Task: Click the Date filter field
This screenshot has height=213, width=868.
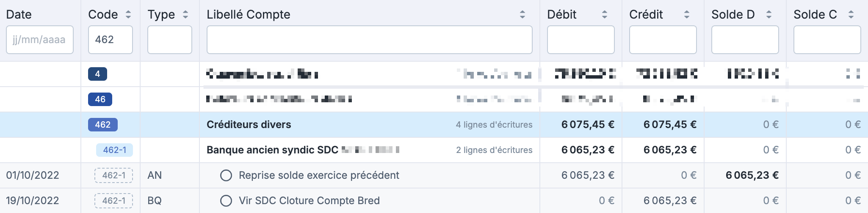Action: [40, 40]
